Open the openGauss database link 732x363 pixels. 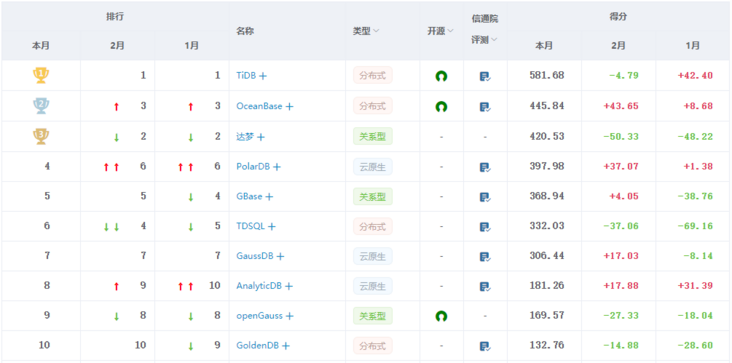click(x=260, y=316)
